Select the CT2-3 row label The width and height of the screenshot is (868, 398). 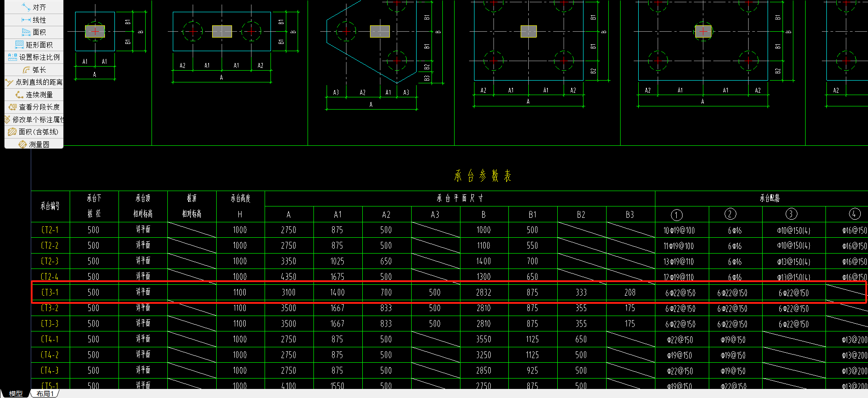[x=50, y=261]
